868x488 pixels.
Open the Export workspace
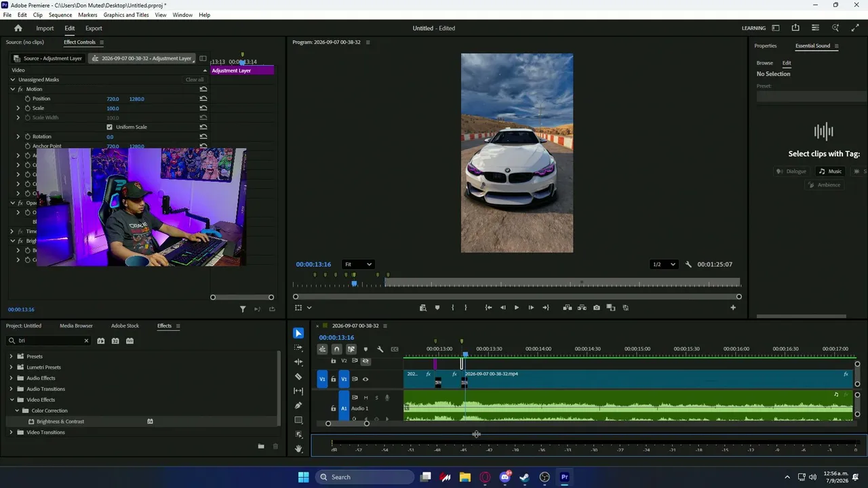point(94,28)
